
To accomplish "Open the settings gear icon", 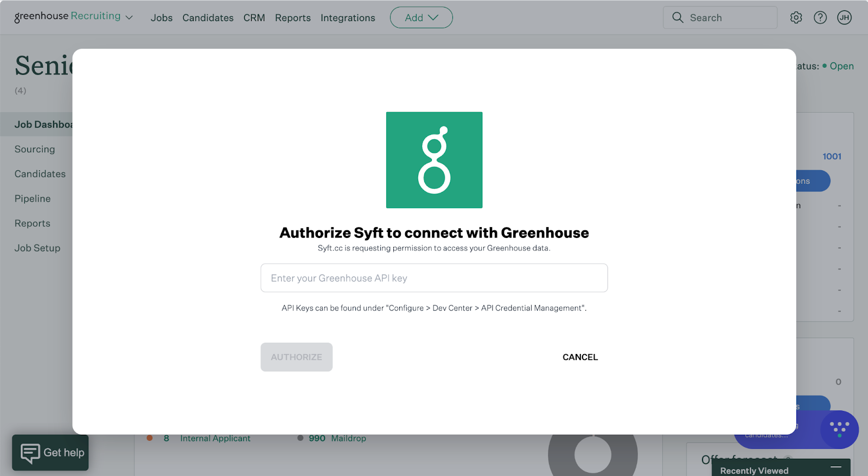I will pyautogui.click(x=796, y=17).
